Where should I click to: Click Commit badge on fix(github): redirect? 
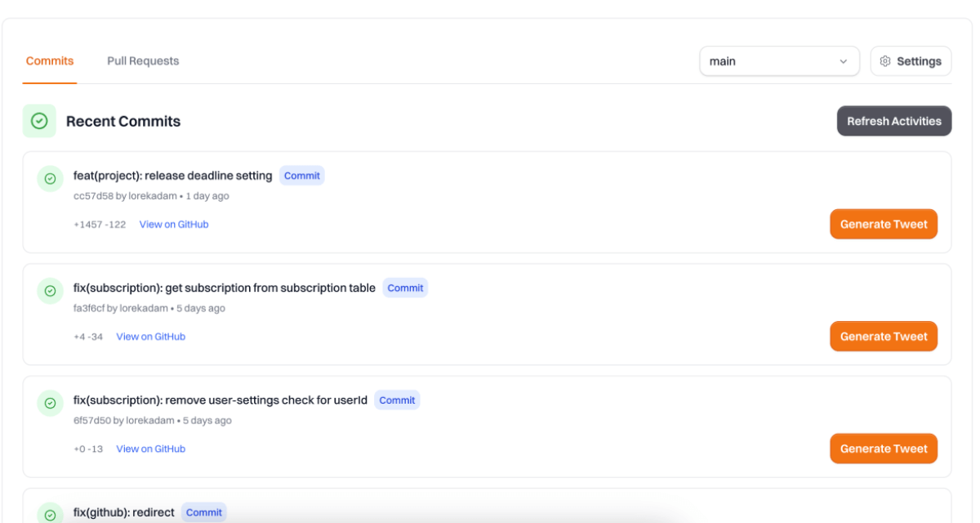203,512
